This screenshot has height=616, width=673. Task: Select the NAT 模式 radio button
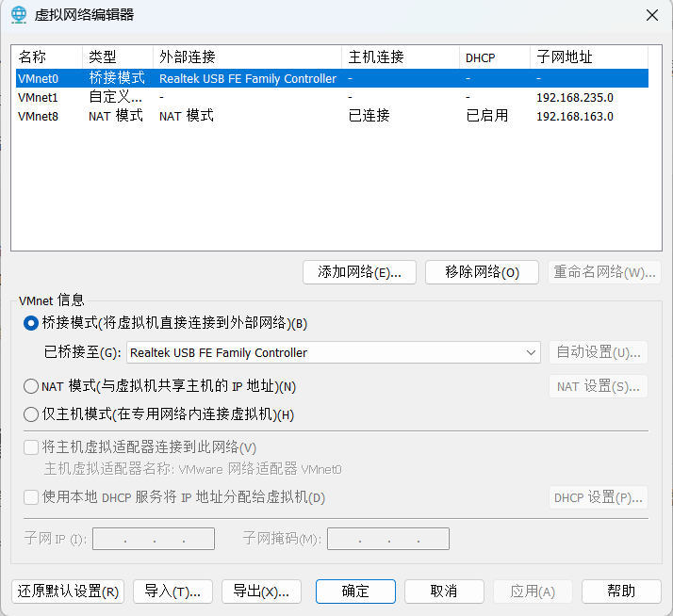pos(31,386)
